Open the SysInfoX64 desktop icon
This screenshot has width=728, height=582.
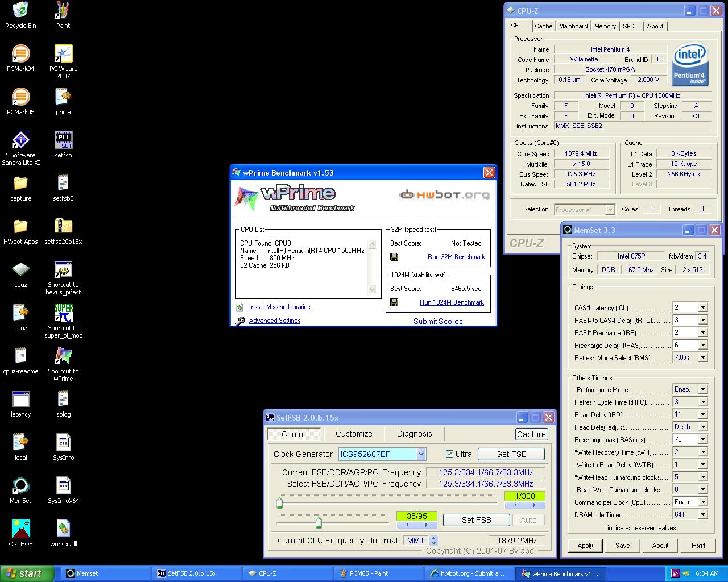63,490
